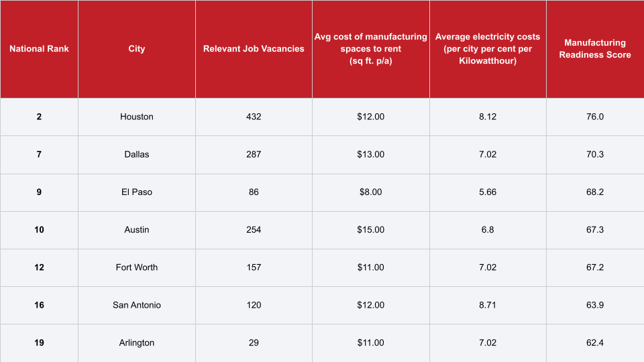Screen dimensions: 644x362
Task: Select the $15.00 rent cost for Austin
Action: pos(371,229)
